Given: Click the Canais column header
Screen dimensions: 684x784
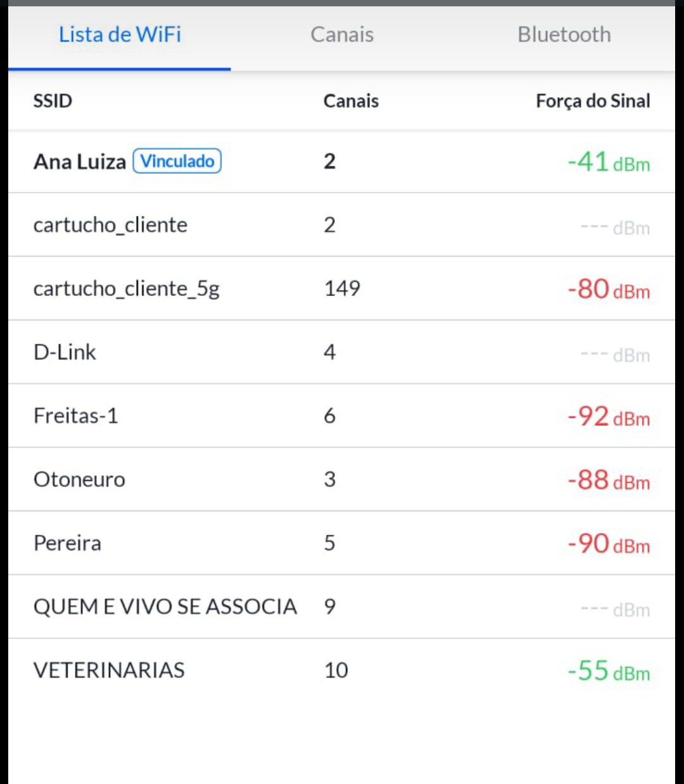Looking at the screenshot, I should coord(351,101).
